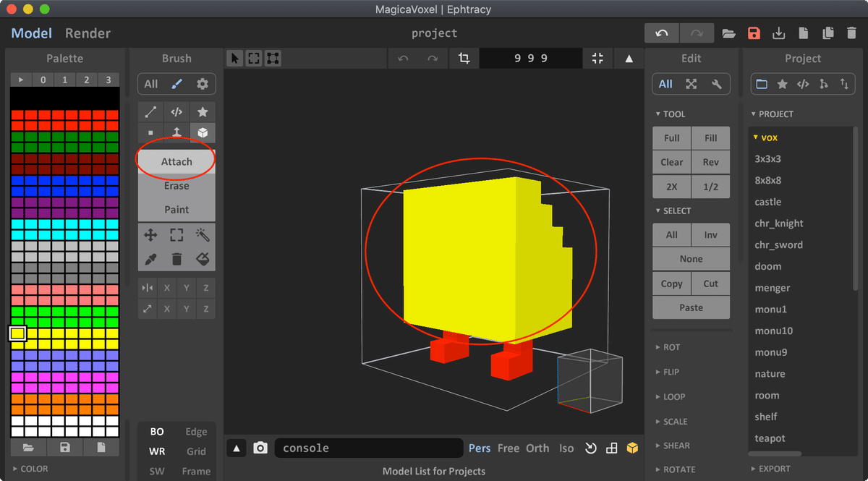
Task: Toggle SW shadow option
Action: click(157, 471)
